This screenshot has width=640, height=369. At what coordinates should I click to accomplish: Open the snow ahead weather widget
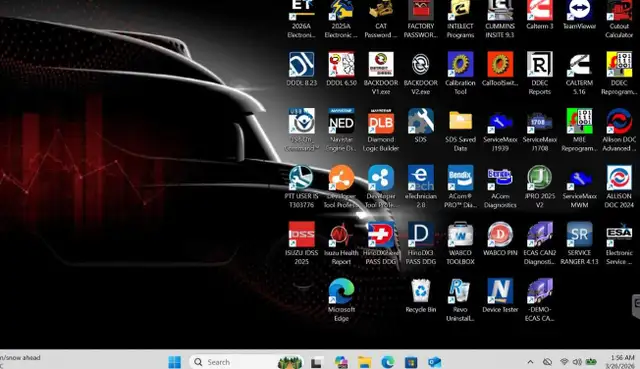20,361
